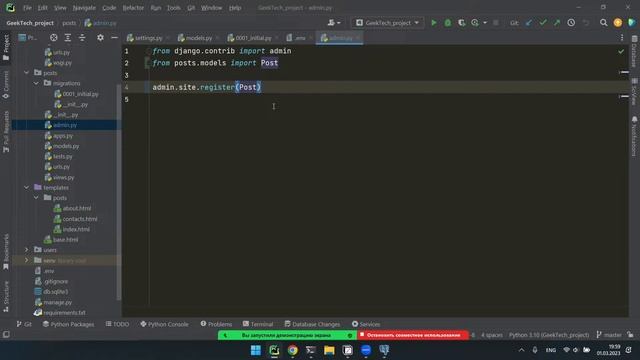The height and width of the screenshot is (360, 640).
Task: Open the Project view selector dropdown
Action: [28, 38]
